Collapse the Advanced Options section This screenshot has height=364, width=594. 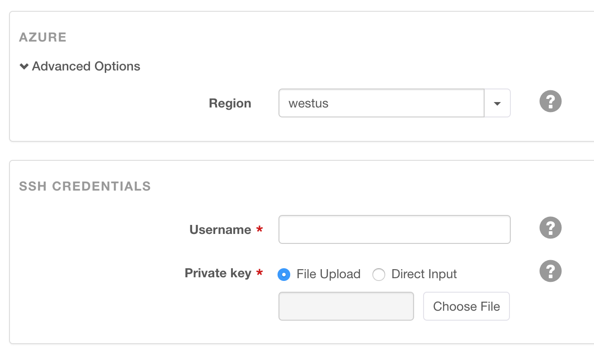[x=86, y=66]
